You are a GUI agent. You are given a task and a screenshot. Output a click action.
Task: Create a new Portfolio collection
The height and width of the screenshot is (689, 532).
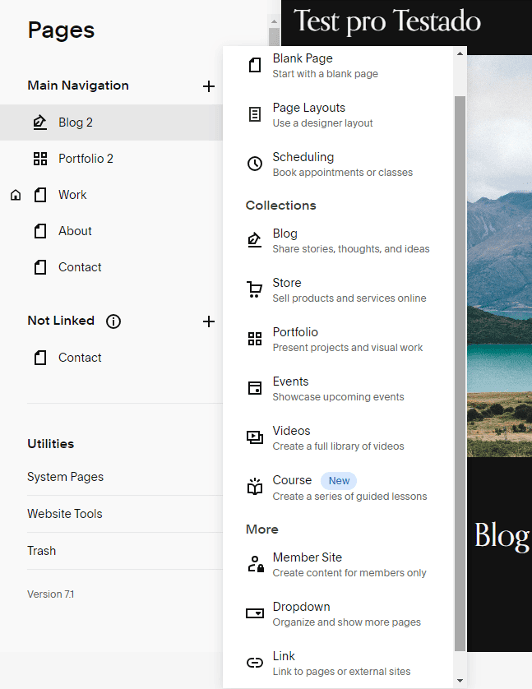338,339
